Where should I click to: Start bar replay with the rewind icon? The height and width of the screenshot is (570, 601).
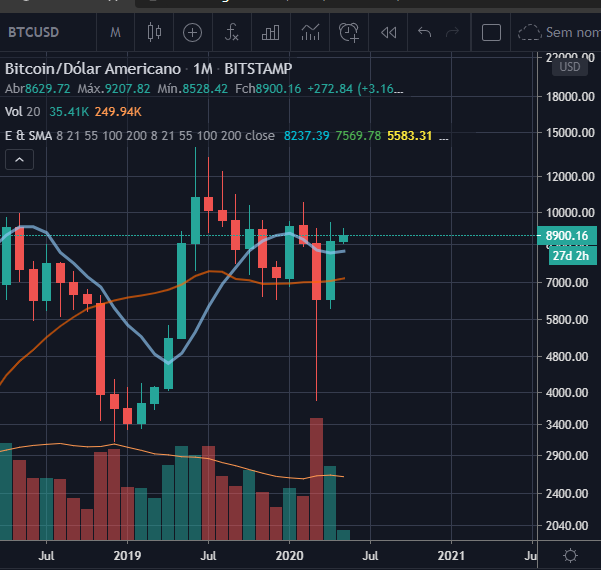[388, 33]
